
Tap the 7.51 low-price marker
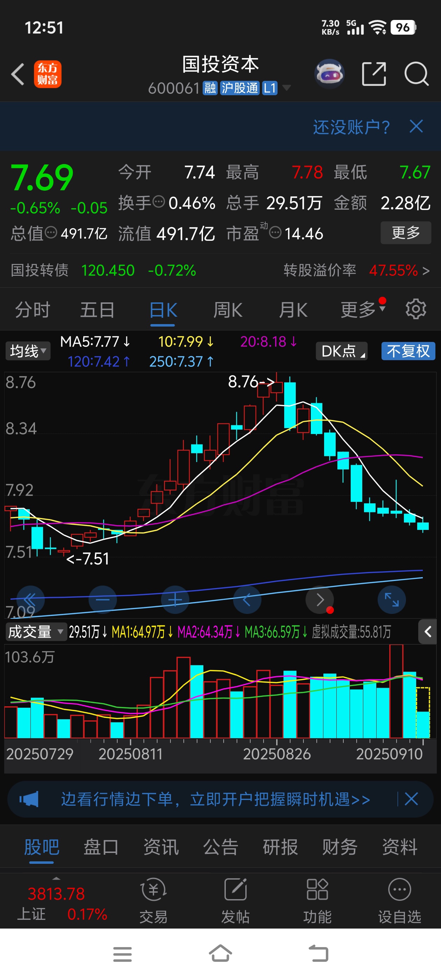[87, 559]
